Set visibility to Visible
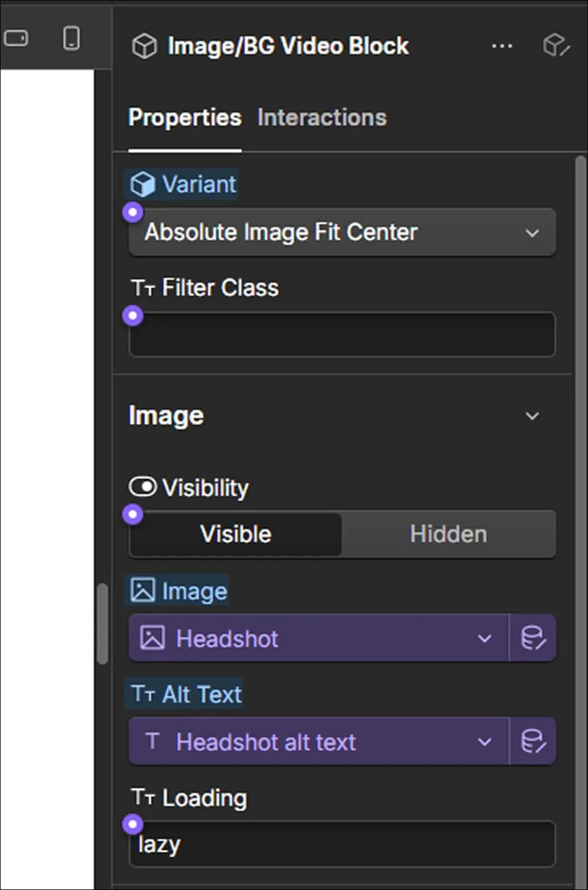Image resolution: width=588 pixels, height=890 pixels. [x=235, y=534]
